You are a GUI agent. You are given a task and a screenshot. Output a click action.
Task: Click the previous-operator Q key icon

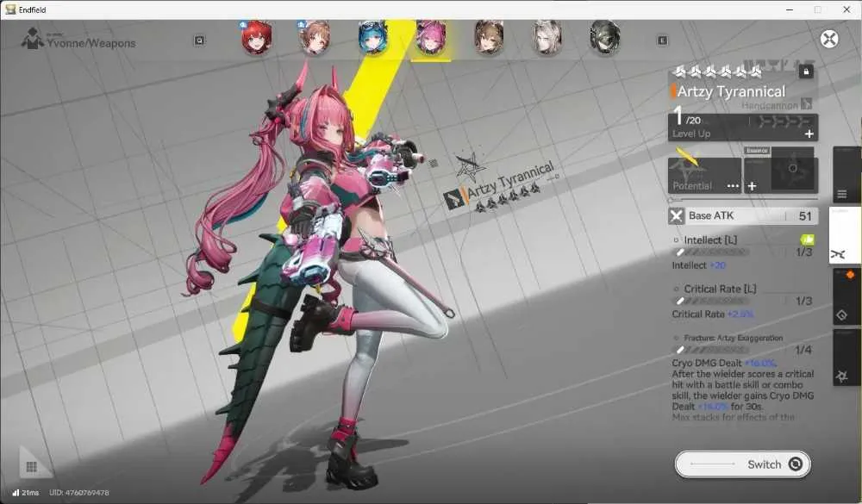[x=199, y=40]
